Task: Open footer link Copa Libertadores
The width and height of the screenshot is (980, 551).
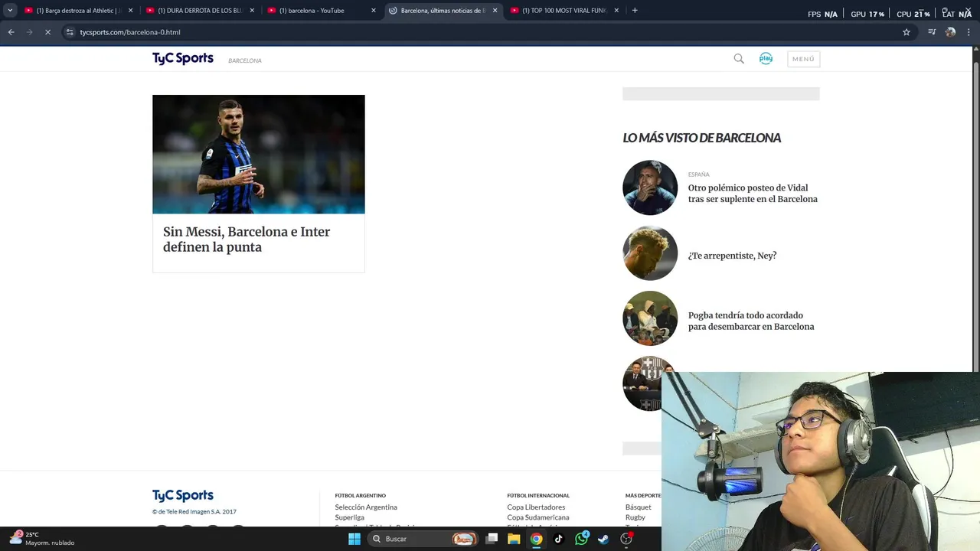Action: click(x=536, y=507)
